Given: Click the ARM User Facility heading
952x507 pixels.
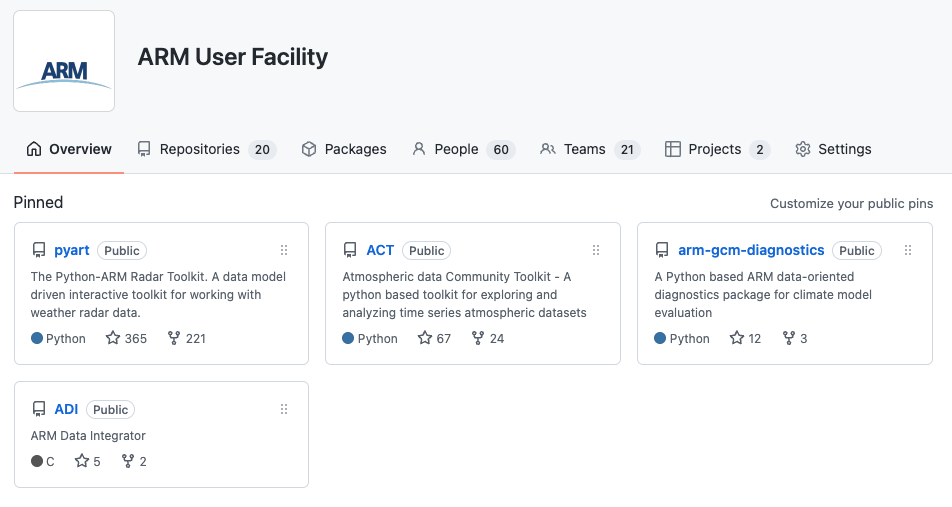Looking at the screenshot, I should point(233,57).
